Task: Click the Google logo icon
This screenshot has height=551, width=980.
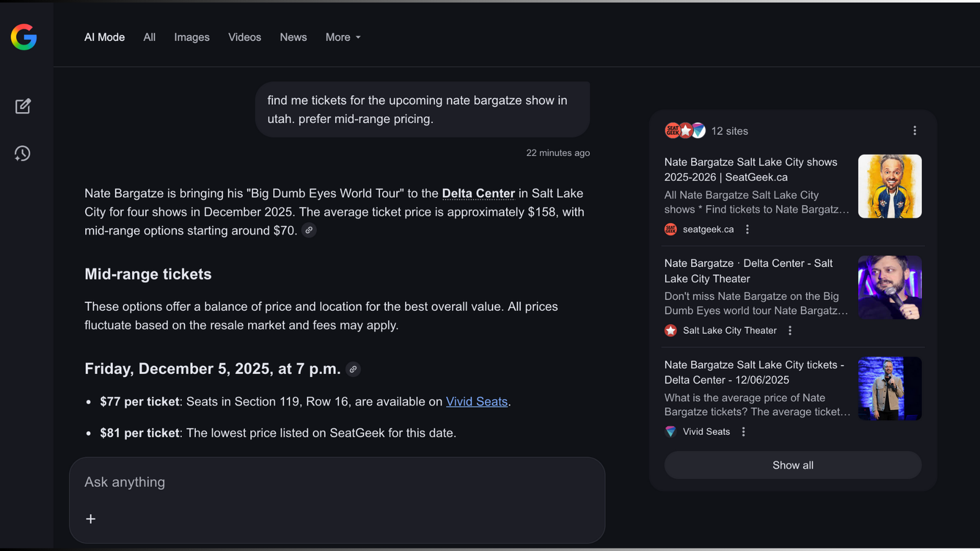Action: click(x=24, y=37)
